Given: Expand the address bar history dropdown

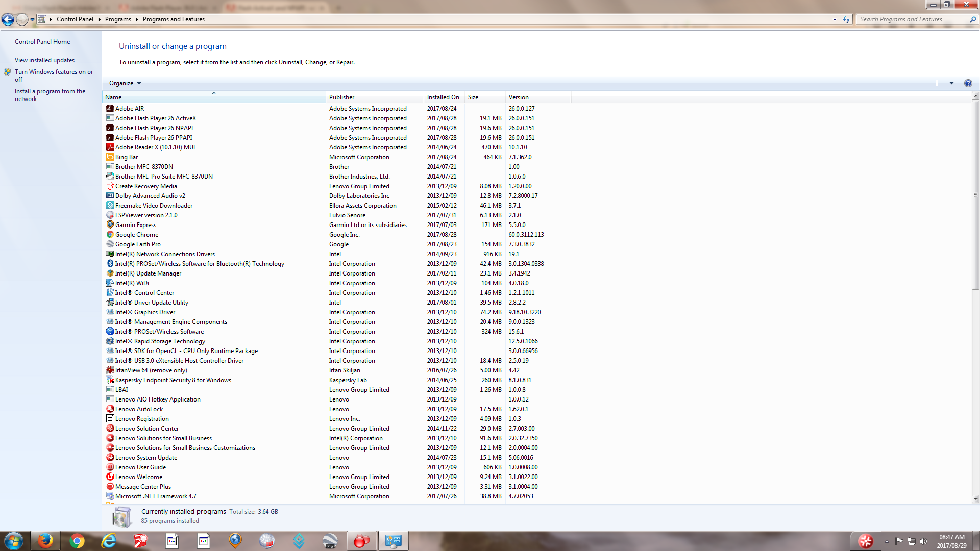Looking at the screenshot, I should point(835,19).
